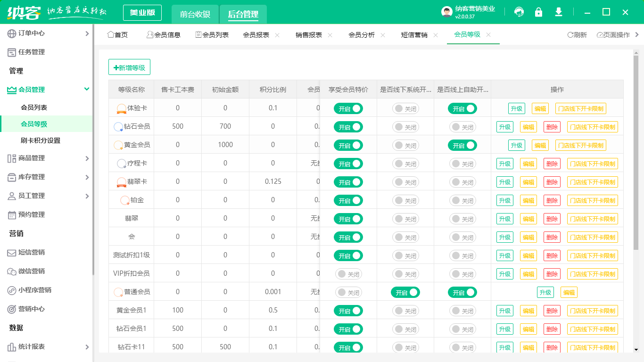644x362 pixels.
Task: Click the 黄金会员 level badge icon
Action: tap(118, 145)
